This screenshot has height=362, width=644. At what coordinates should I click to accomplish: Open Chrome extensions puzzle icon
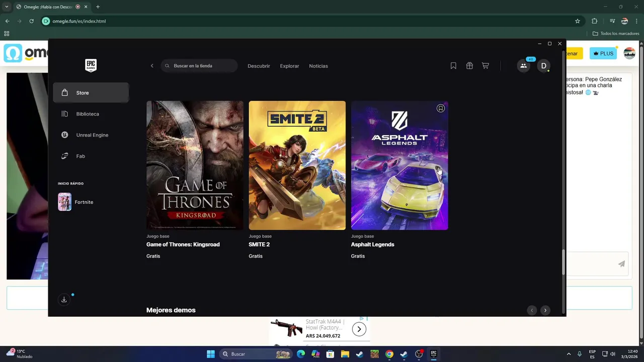point(594,21)
